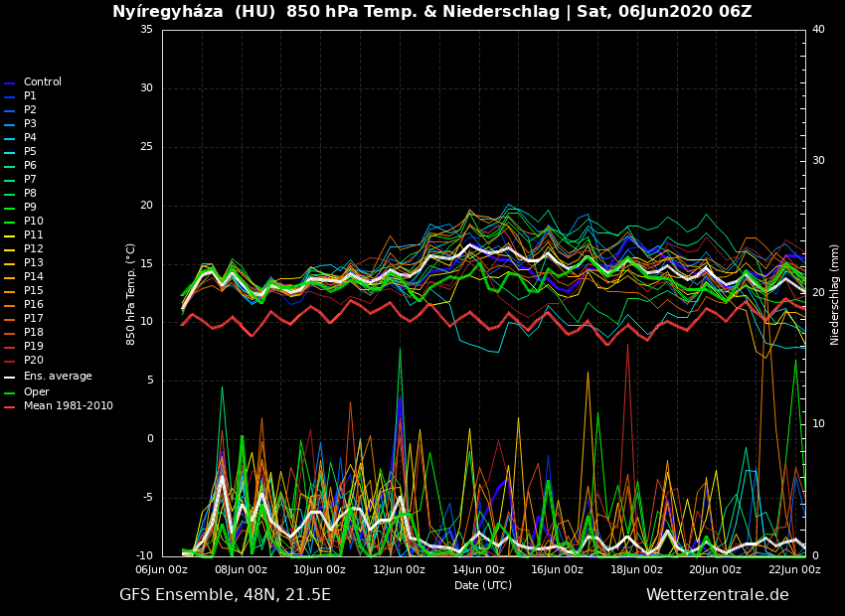Select the P20 legend entry
The height and width of the screenshot is (616, 845).
pyautogui.click(x=33, y=361)
